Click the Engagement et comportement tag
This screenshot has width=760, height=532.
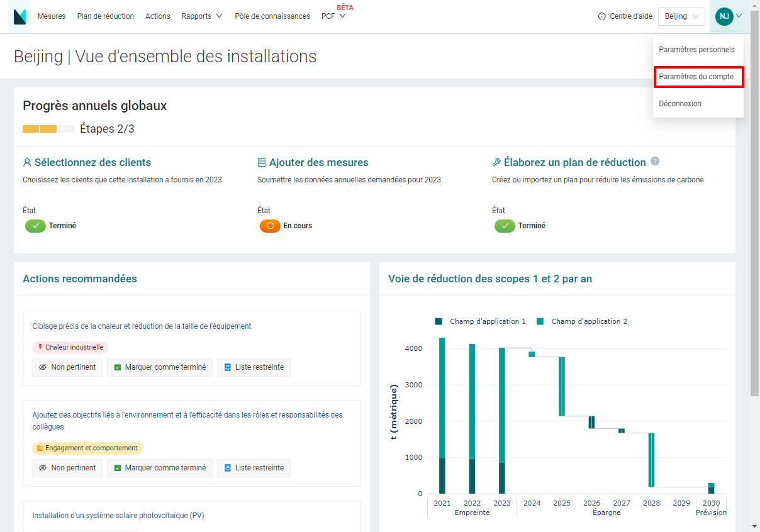click(x=87, y=448)
